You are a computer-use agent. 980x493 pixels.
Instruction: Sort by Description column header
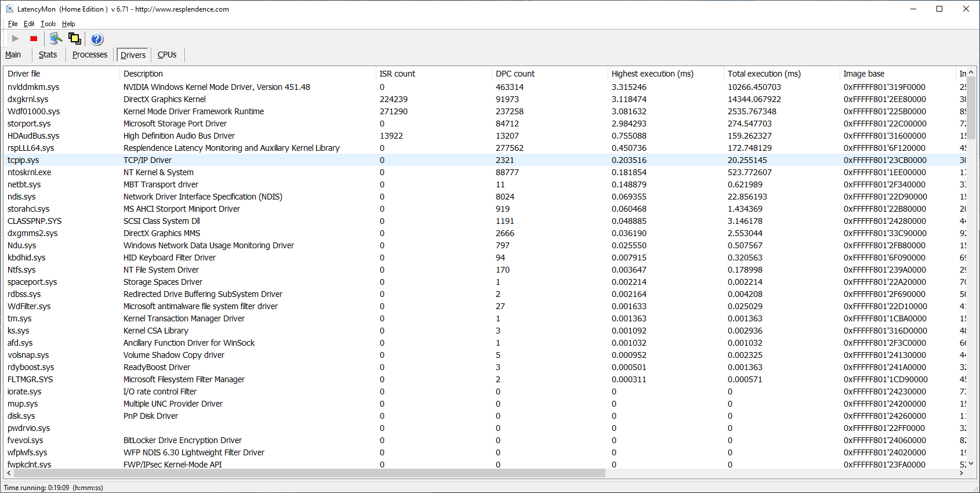pos(248,74)
